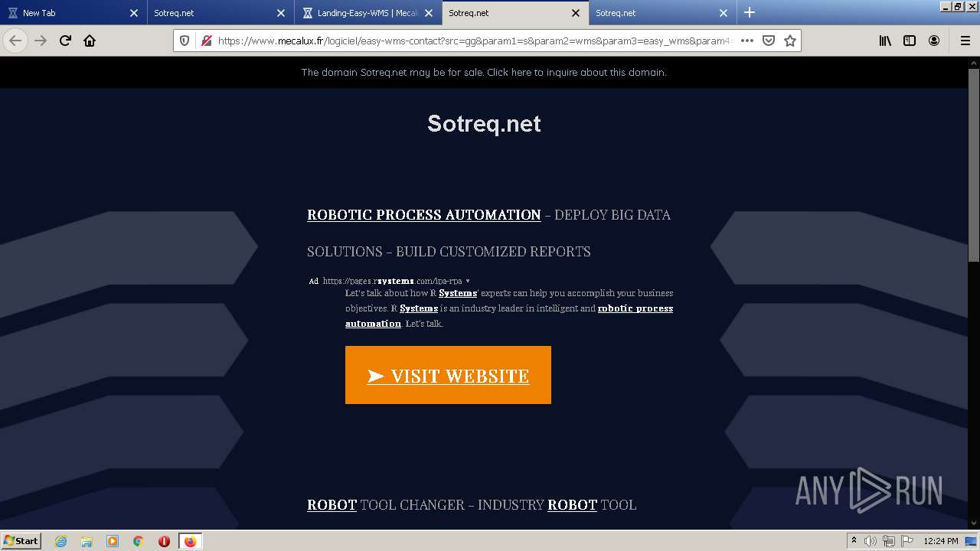Click domain for sale inquiry banner

(x=484, y=73)
